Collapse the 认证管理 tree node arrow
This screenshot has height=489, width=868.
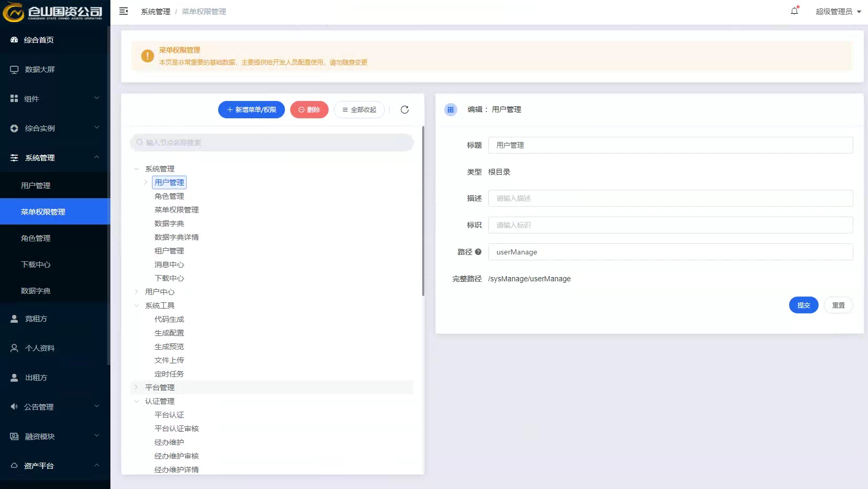pos(136,401)
